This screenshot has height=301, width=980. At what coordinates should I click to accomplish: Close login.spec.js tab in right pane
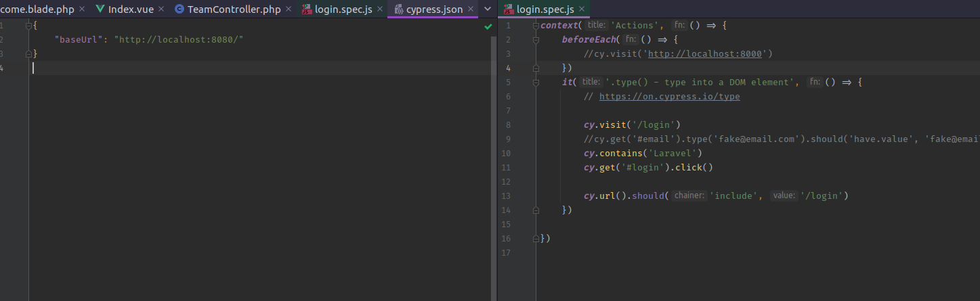582,9
